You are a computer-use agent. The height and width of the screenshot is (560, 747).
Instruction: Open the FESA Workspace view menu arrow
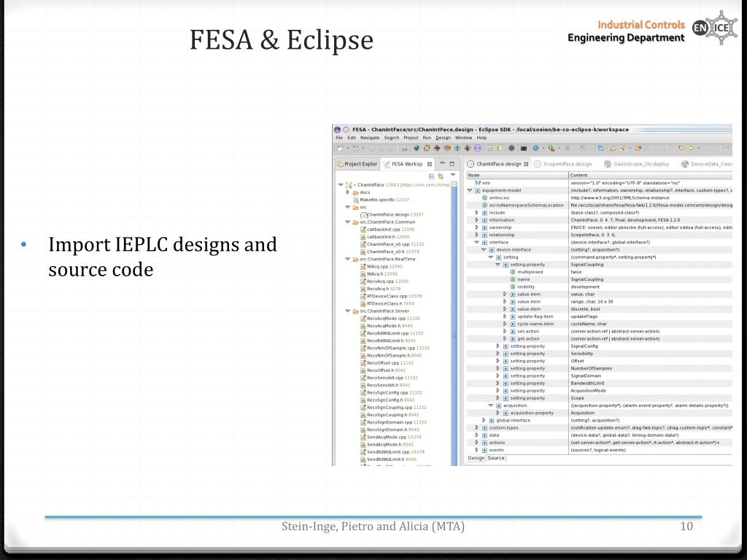(452, 175)
